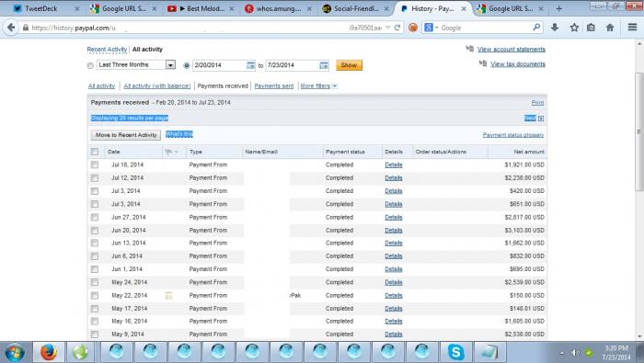The width and height of the screenshot is (644, 363).
Task: Show hidden tray icons arrow
Action: [562, 353]
